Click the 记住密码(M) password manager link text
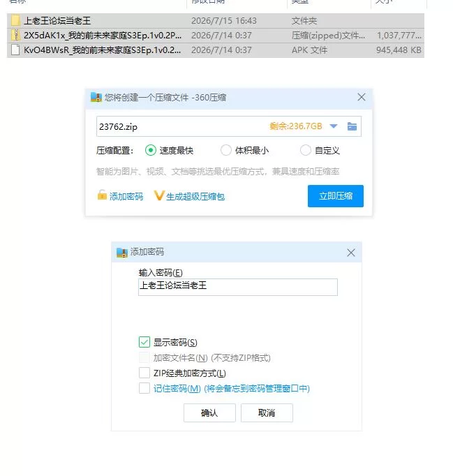The image size is (453, 476). click(231, 388)
